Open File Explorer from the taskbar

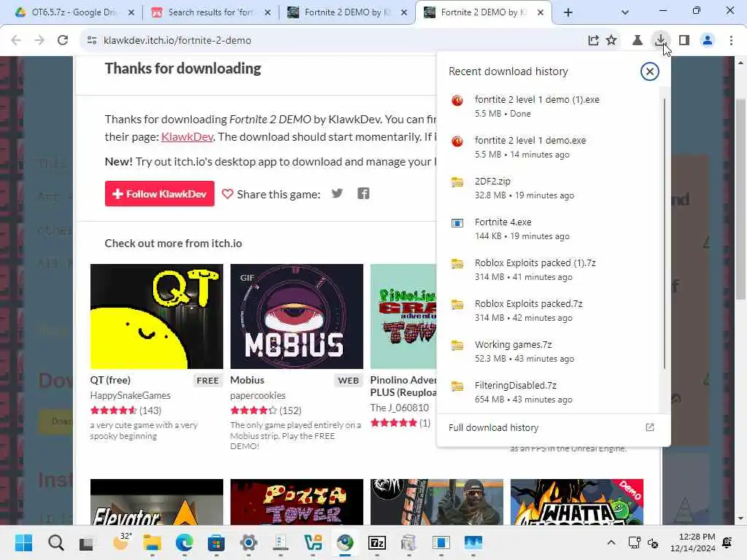(152, 542)
